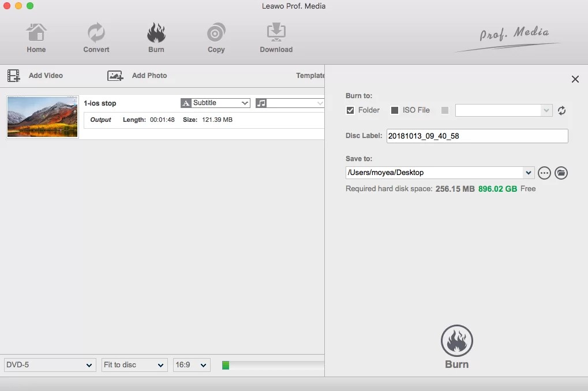Browse output folder with the folder button

[x=560, y=172]
